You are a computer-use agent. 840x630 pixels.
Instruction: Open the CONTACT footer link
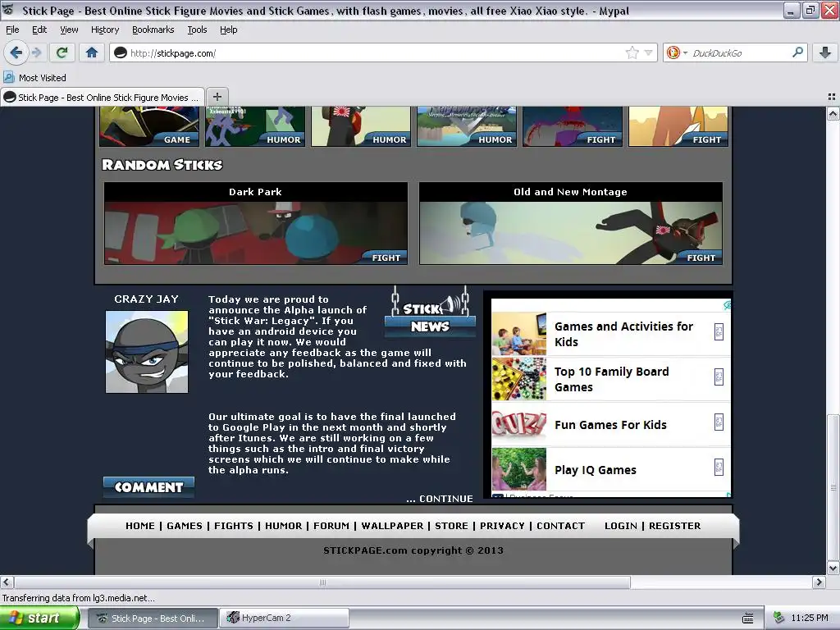click(x=561, y=526)
